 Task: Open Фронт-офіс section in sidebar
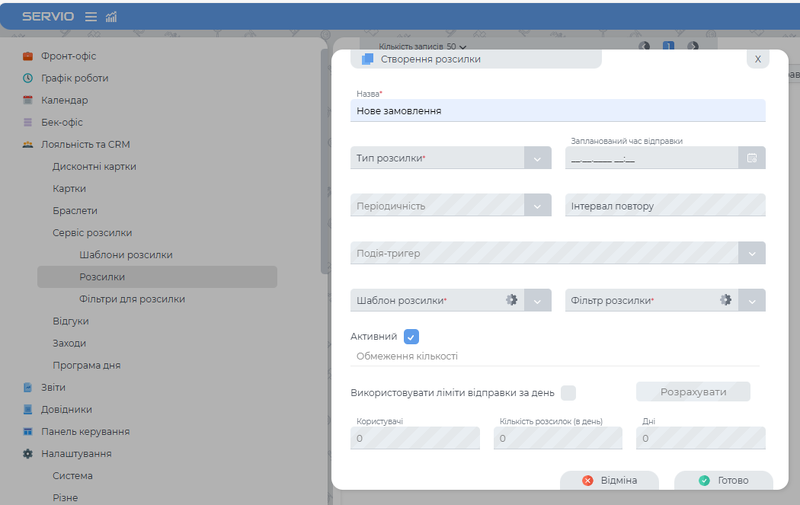coord(68,56)
